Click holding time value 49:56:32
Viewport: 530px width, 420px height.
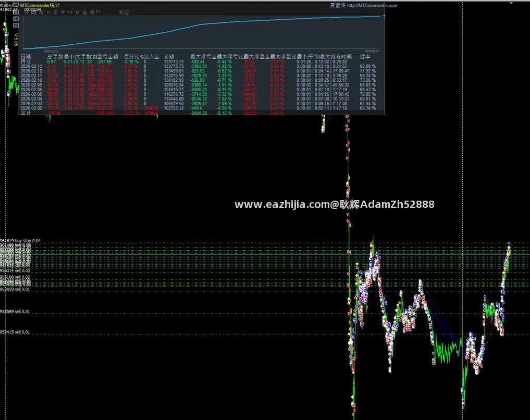pyautogui.click(x=341, y=85)
